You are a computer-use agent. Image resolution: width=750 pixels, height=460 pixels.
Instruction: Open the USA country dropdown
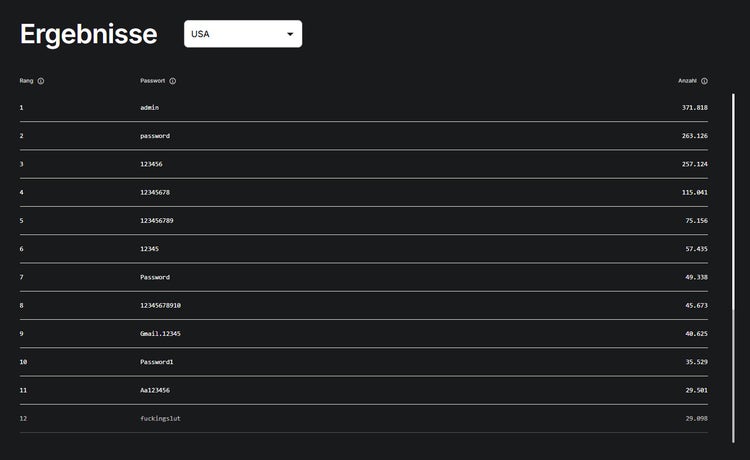tap(243, 34)
